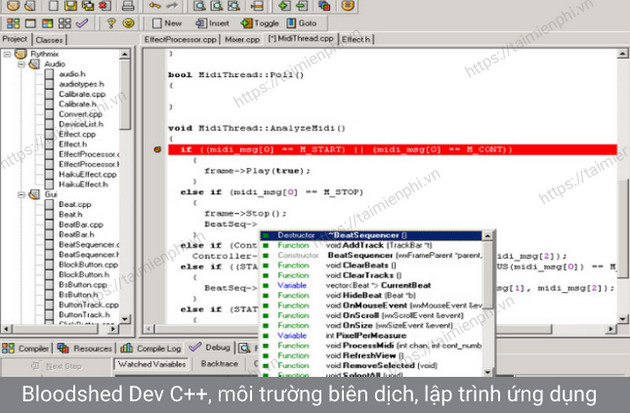630x413 pixels.
Task: Select BlockButton.cpp in the project tree
Action: coord(88,264)
